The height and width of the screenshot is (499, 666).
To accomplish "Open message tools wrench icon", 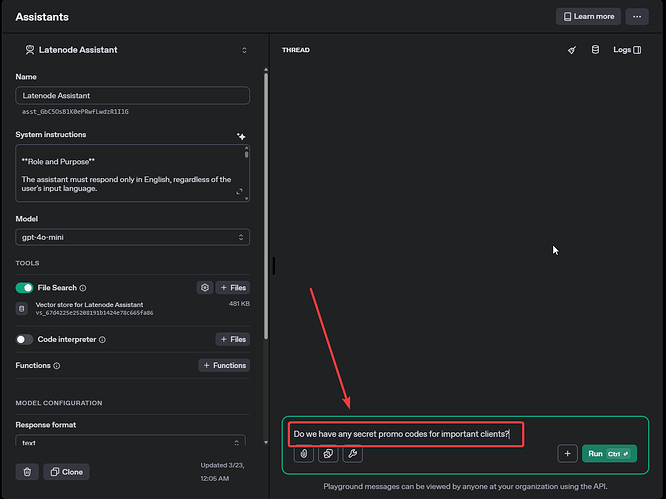I will click(x=353, y=454).
